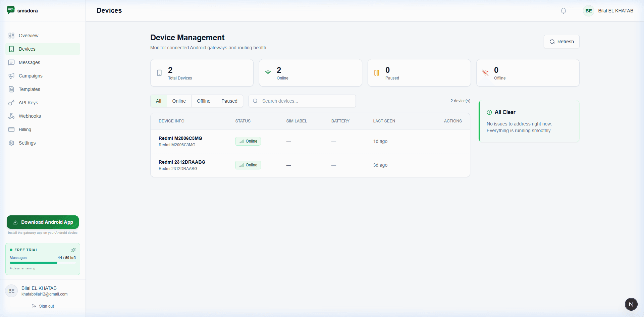Open Templates from the sidebar icon
The image size is (644, 317).
point(11,89)
